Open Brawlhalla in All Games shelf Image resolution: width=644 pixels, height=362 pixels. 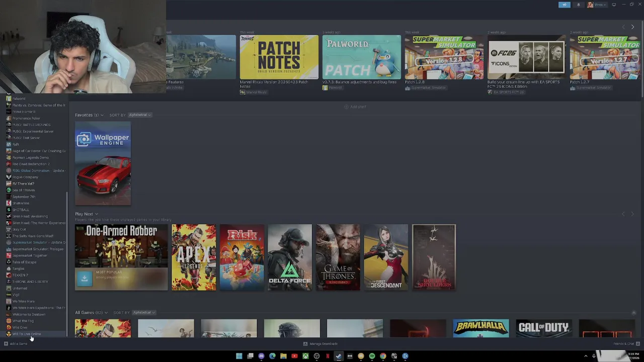click(x=480, y=328)
